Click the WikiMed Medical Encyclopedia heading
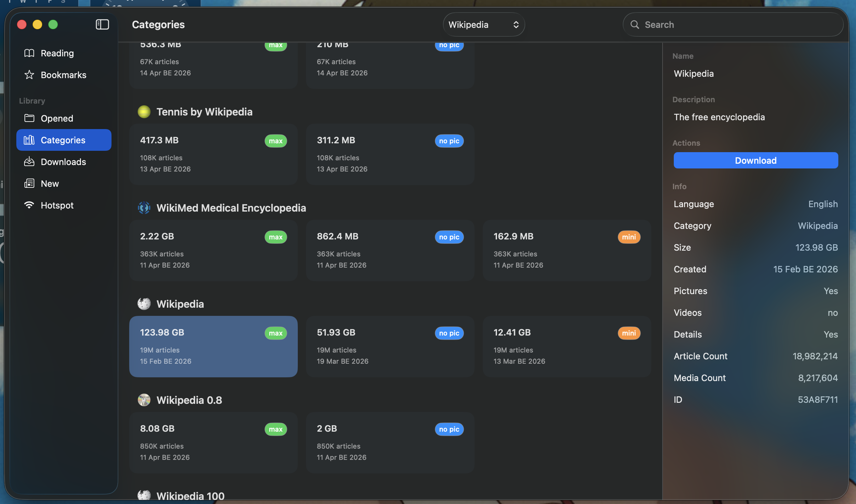This screenshot has height=504, width=856. (x=231, y=208)
